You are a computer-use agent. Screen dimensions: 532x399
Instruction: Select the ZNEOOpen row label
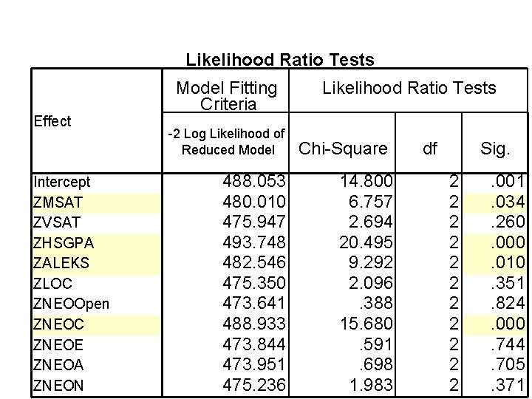pos(70,303)
